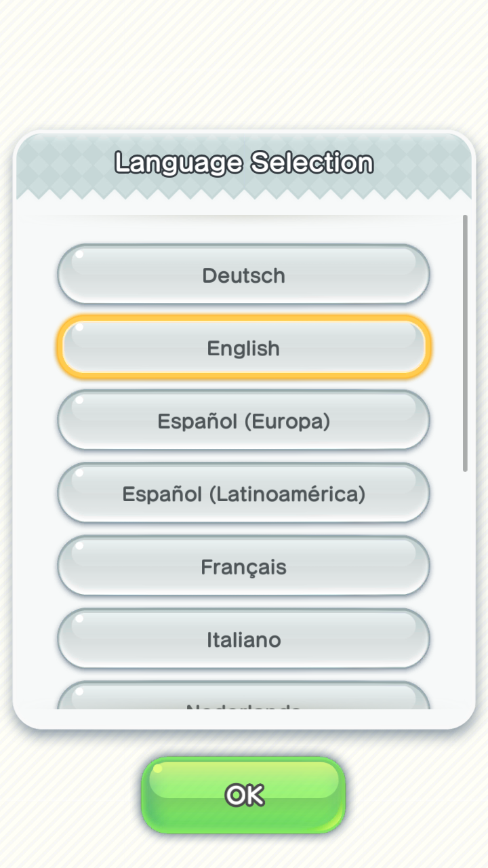Pick Español (Europa) from the list
Viewport: 488px width, 868px height.
(243, 421)
